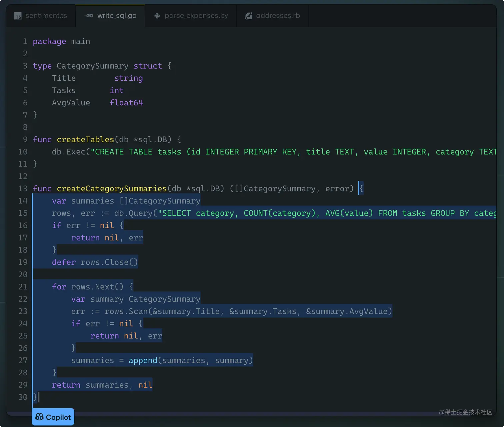Viewport: 504px width, 427px height.
Task: Click the 'package' keyword on line 1
Action: [x=49, y=41]
